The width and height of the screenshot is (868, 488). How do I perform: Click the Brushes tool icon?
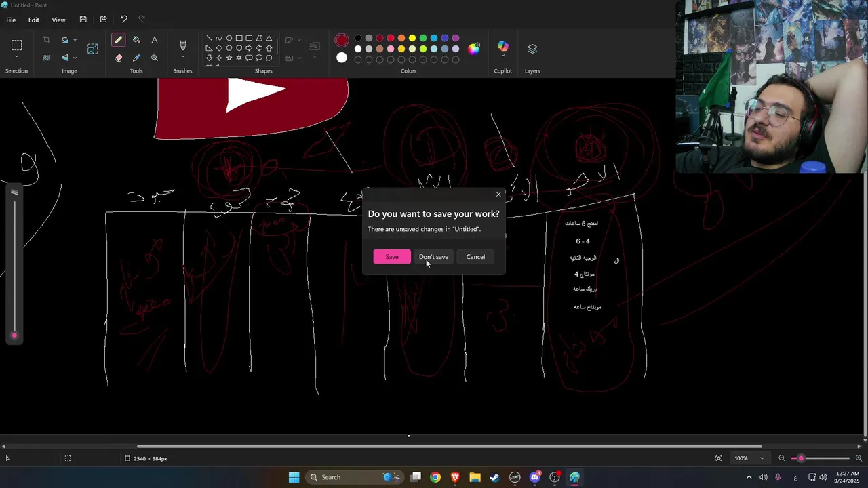pos(182,45)
